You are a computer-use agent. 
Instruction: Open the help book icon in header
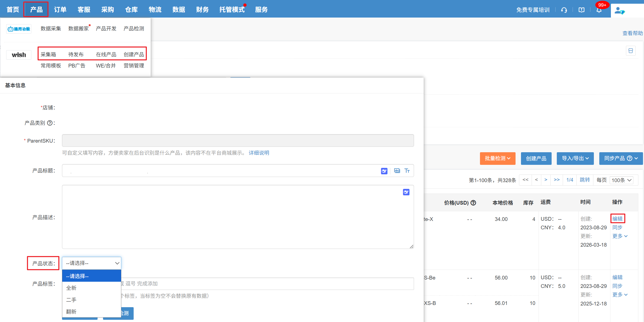[x=581, y=10]
